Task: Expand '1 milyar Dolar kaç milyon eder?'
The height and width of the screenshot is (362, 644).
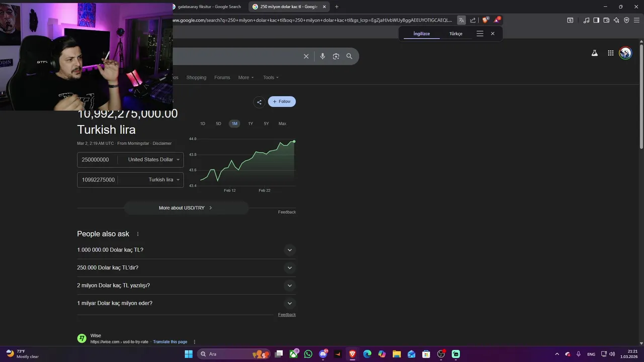Action: pos(186,303)
